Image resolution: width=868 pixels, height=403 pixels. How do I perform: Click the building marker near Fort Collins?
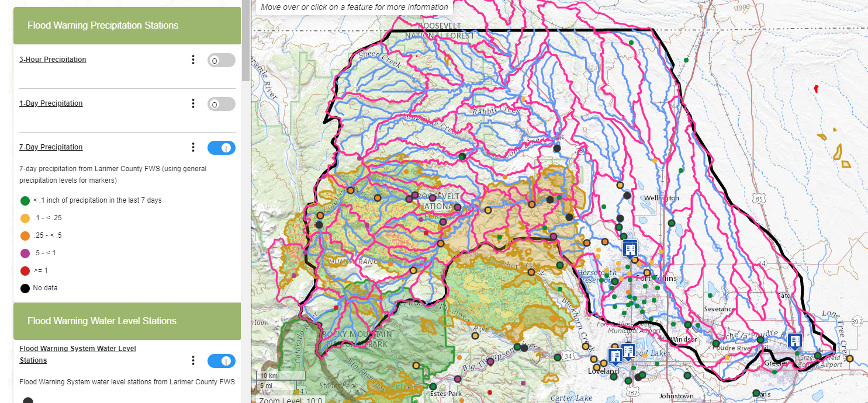tap(630, 249)
